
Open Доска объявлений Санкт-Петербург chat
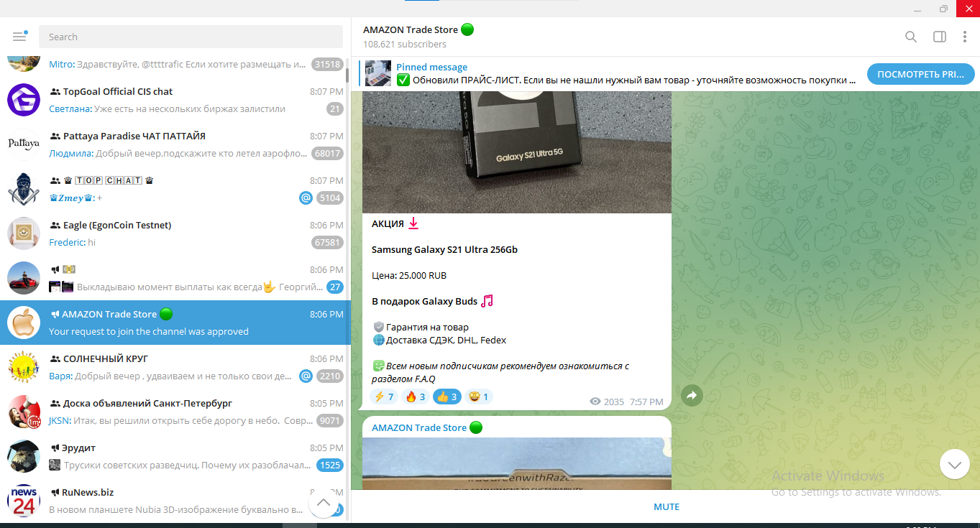click(x=175, y=412)
